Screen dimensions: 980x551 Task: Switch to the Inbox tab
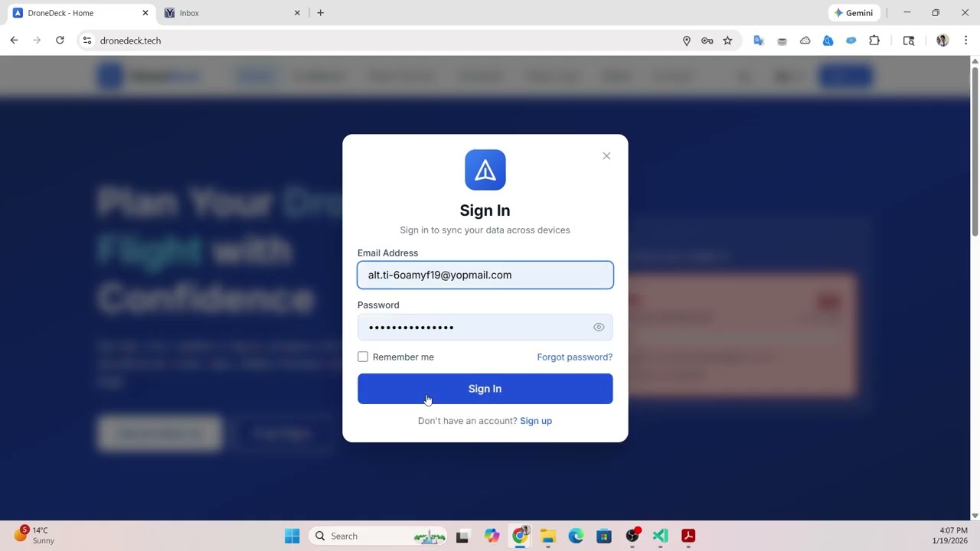click(x=233, y=13)
